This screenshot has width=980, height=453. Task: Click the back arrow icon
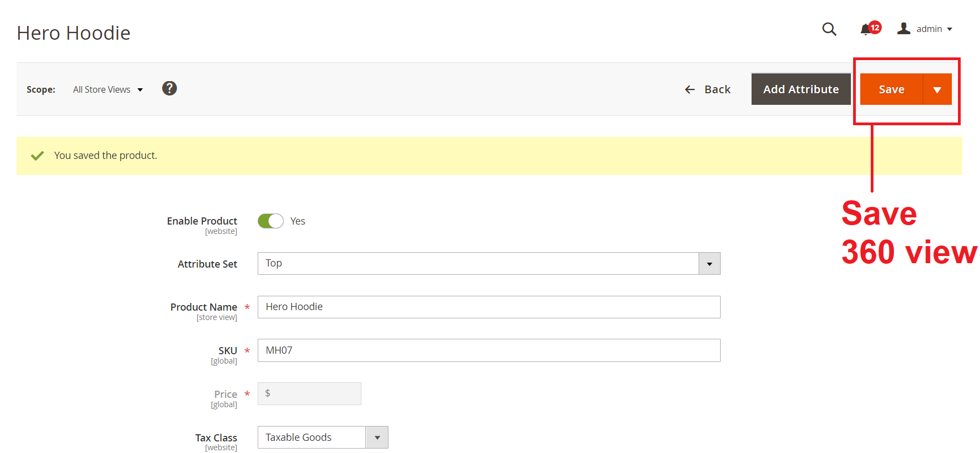690,89
